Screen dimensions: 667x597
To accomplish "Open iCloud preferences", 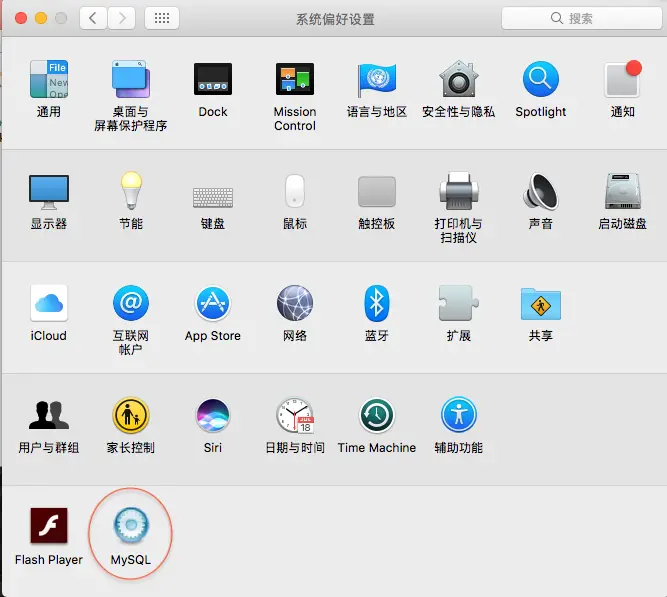I will pos(49,303).
